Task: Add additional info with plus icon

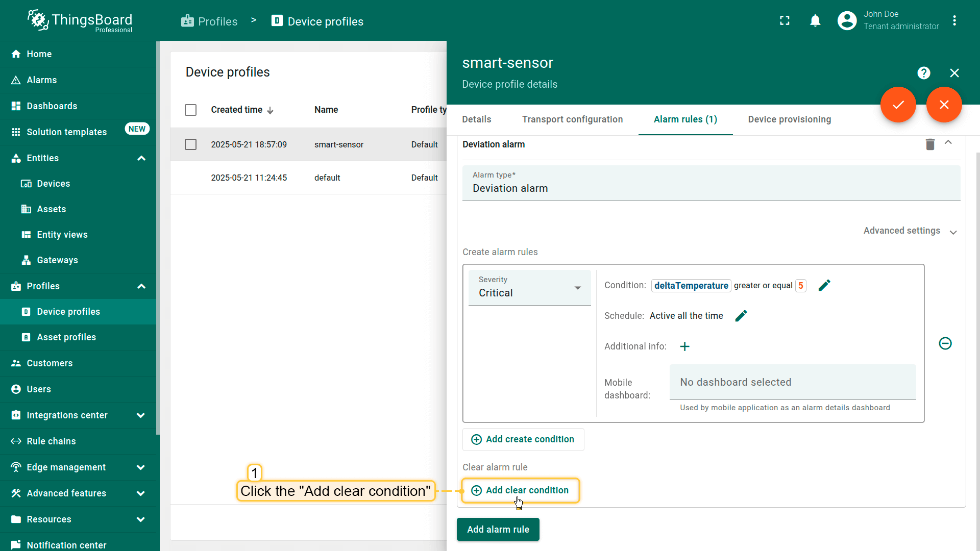Action: tap(685, 346)
